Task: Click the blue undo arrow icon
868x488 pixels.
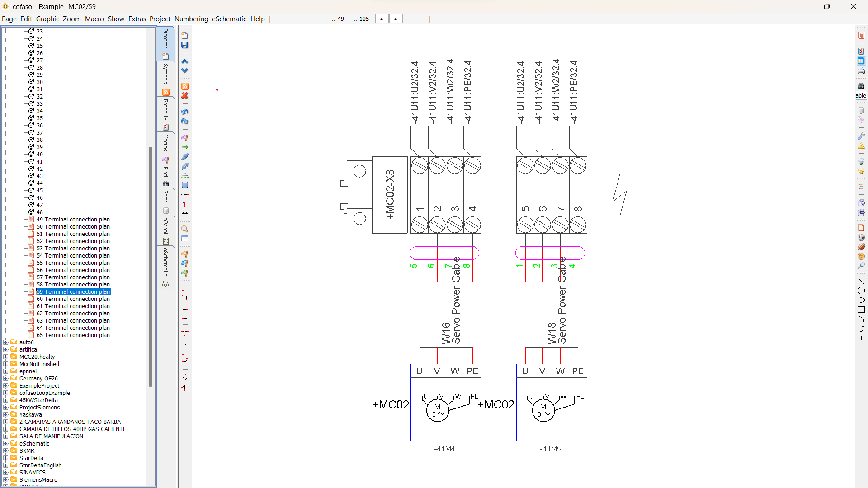Action: pos(184,112)
